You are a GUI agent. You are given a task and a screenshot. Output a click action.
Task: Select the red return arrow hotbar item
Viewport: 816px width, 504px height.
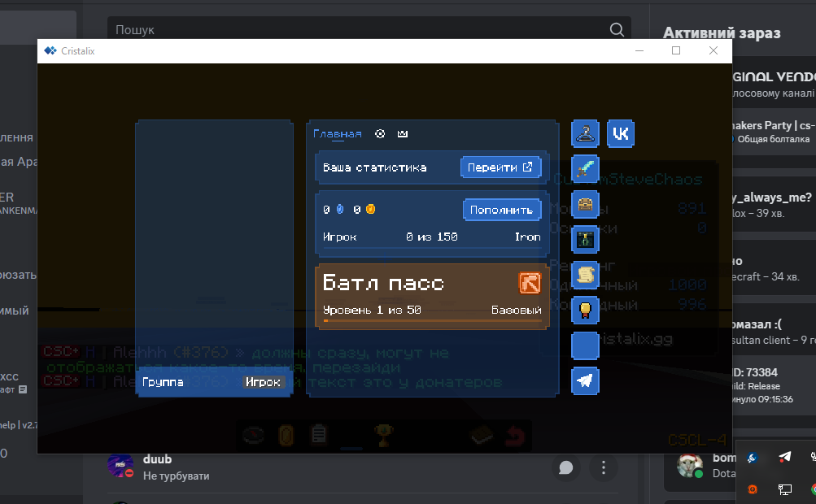pyautogui.click(x=515, y=436)
